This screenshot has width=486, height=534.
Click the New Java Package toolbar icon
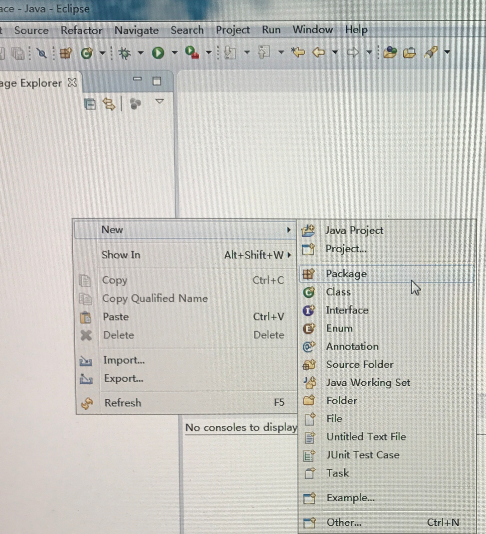pos(66,53)
